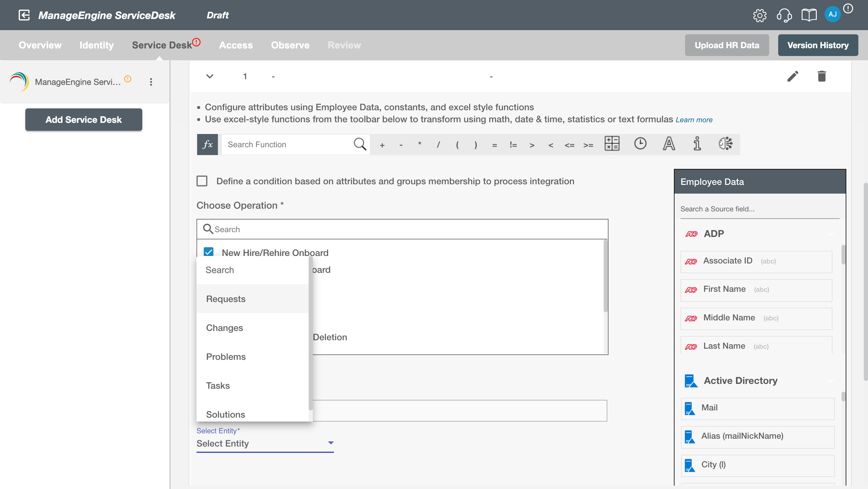Select the Mail Active Directory field
868x489 pixels.
coord(758,408)
